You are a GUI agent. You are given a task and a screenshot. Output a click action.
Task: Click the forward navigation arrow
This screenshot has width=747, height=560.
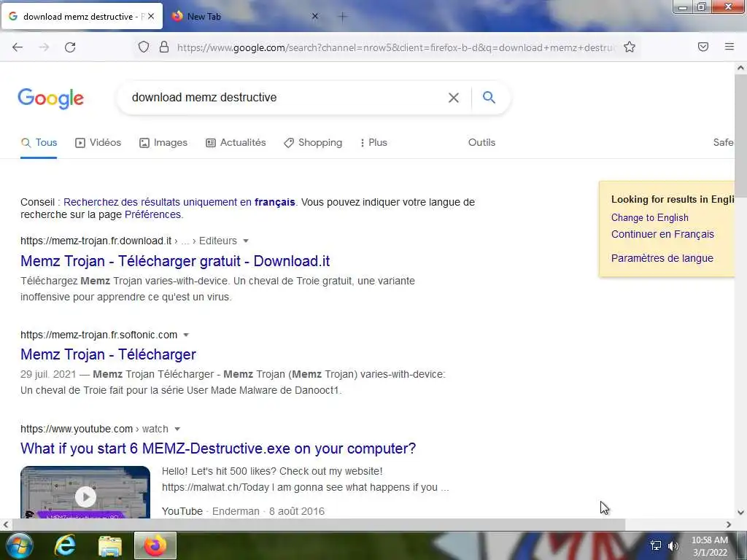pos(44,47)
